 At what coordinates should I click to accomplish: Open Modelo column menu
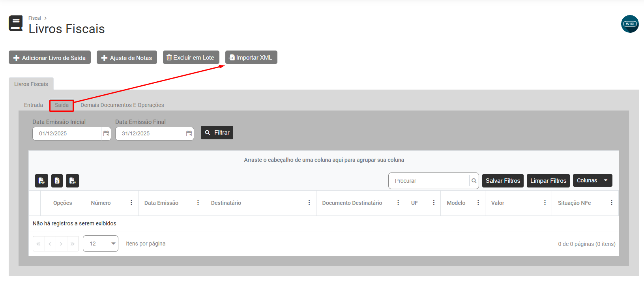point(478,202)
